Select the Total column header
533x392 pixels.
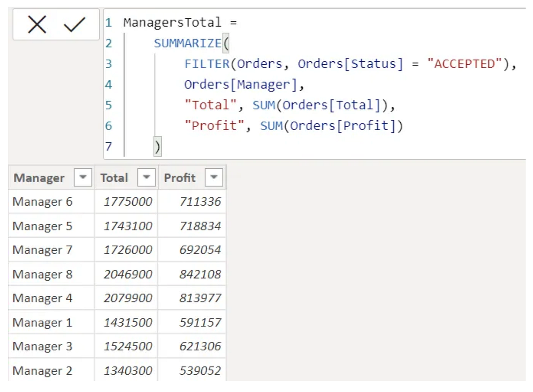tap(114, 178)
